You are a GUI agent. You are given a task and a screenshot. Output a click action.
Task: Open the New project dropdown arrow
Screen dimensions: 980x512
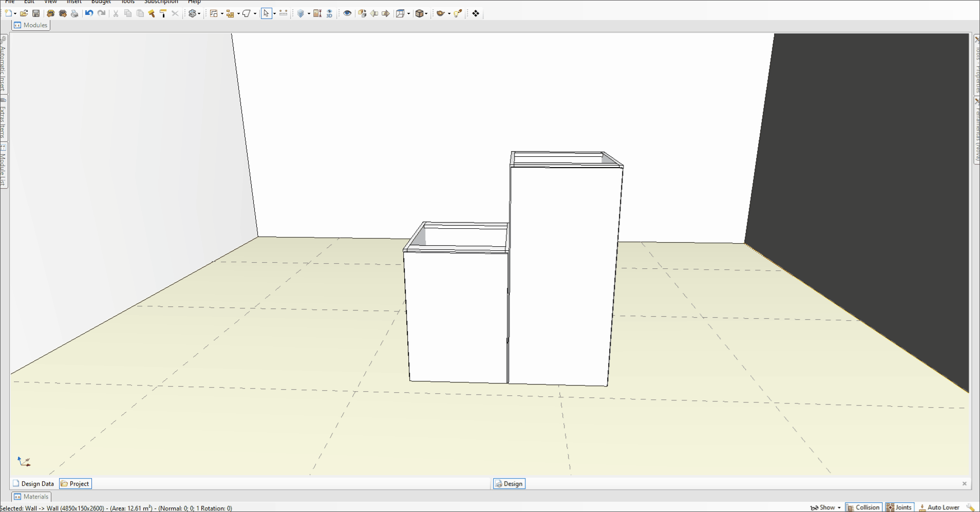pyautogui.click(x=15, y=14)
